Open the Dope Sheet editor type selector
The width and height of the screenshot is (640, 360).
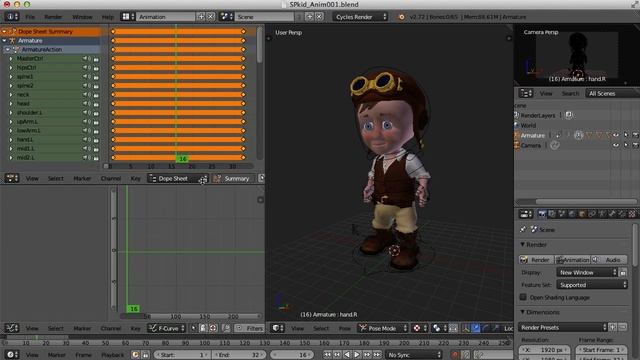pyautogui.click(x=11, y=178)
